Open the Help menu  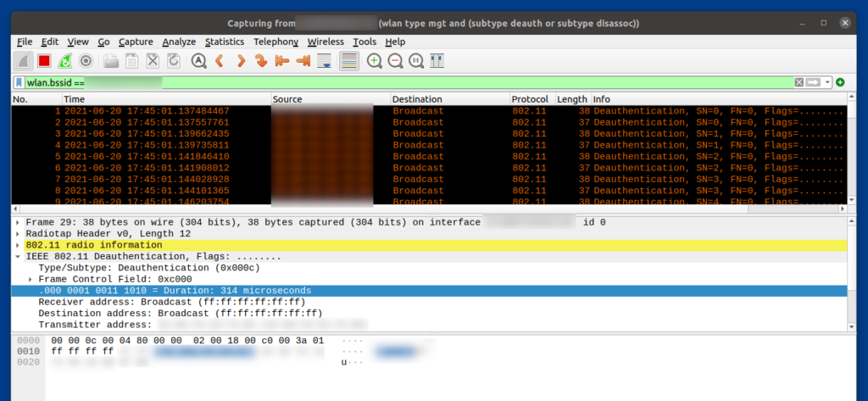click(x=395, y=42)
